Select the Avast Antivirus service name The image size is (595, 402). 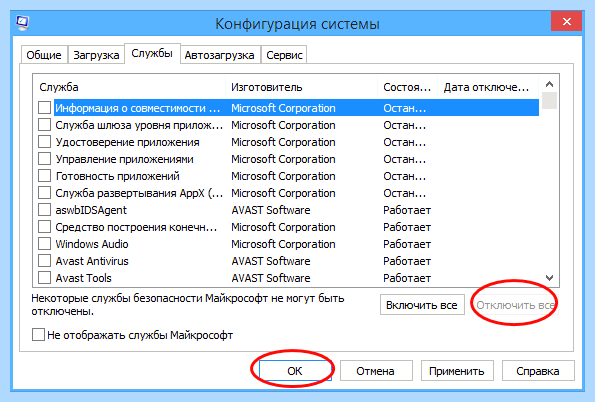pyautogui.click(x=92, y=261)
